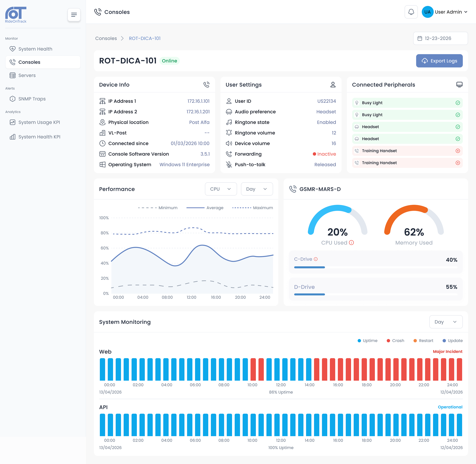Click the Connected Peripherals monitor icon

(x=459, y=85)
